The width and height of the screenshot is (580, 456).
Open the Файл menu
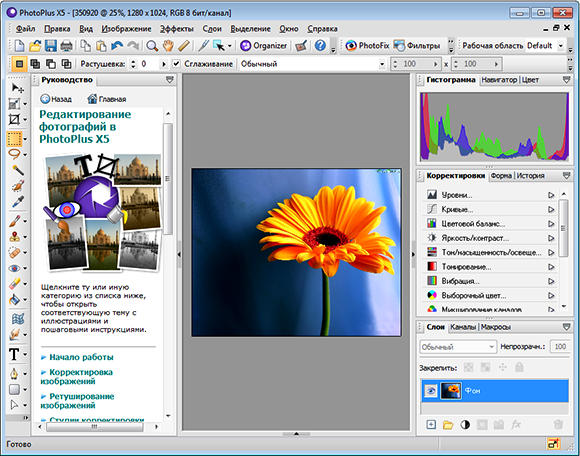pyautogui.click(x=26, y=28)
